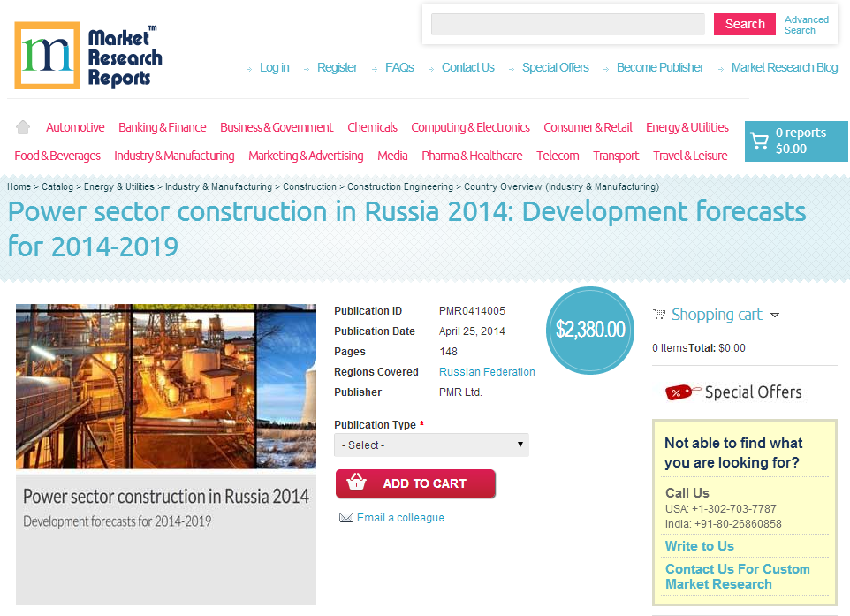
Task: Click the Home breadcrumb
Action: tap(19, 186)
